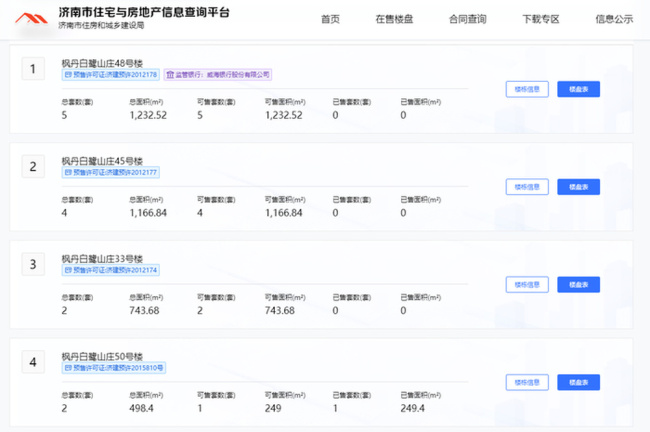The image size is (650, 432).
Task: Click total area 1,166.84 of 45号楼
Action: pyautogui.click(x=148, y=213)
